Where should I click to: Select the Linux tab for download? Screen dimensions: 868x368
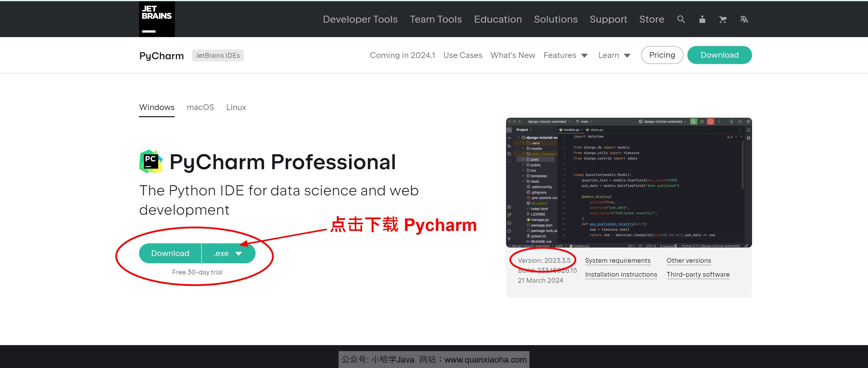tap(236, 107)
